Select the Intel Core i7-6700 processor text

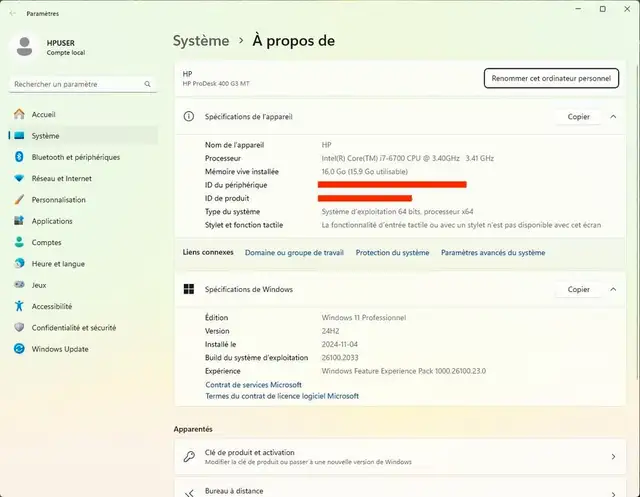click(407, 158)
